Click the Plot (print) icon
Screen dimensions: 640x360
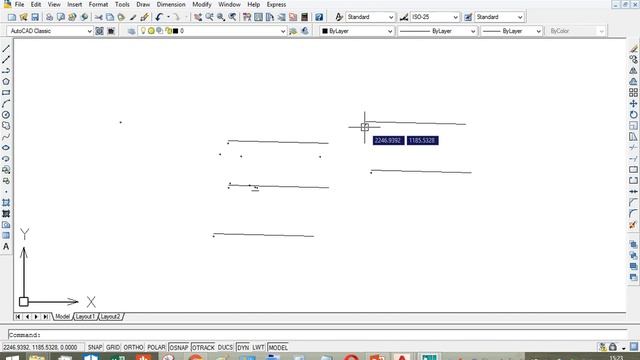(49, 17)
